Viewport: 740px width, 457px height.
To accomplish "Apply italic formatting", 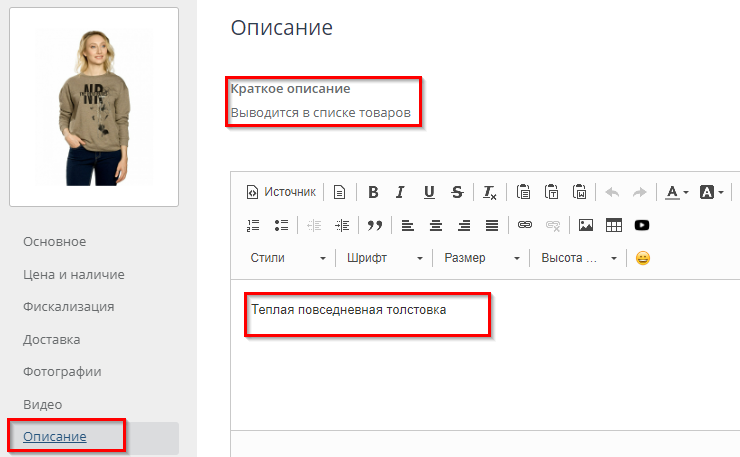I will [x=400, y=192].
